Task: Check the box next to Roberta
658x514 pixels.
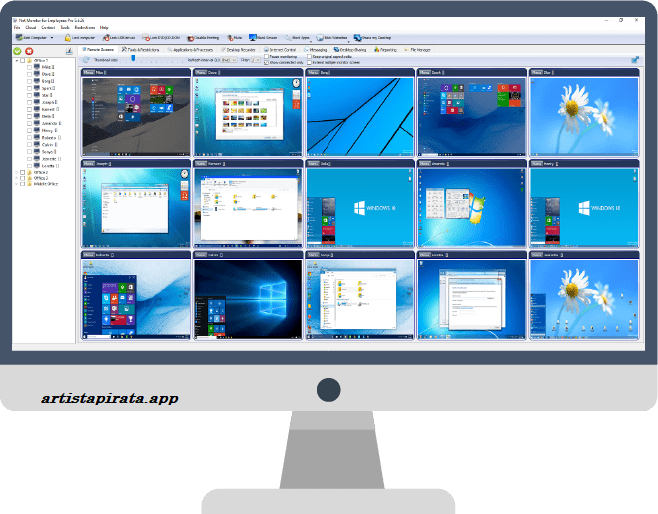Action: tap(29, 138)
